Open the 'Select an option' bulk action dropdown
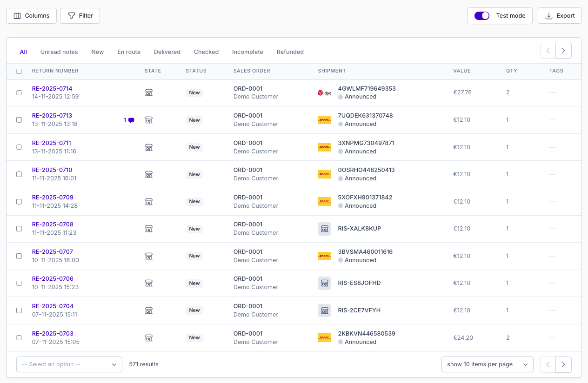 (x=69, y=364)
